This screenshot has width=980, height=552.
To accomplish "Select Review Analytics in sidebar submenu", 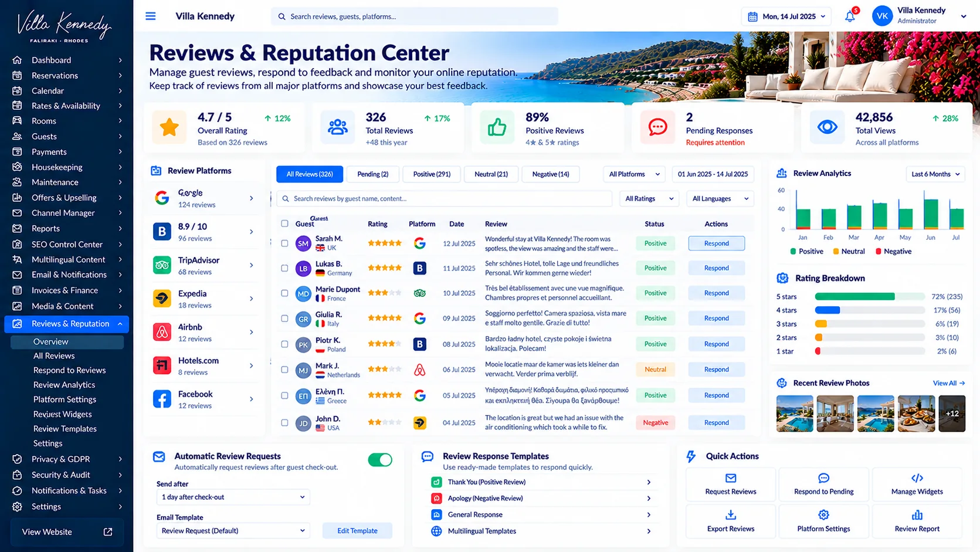I will [x=64, y=385].
